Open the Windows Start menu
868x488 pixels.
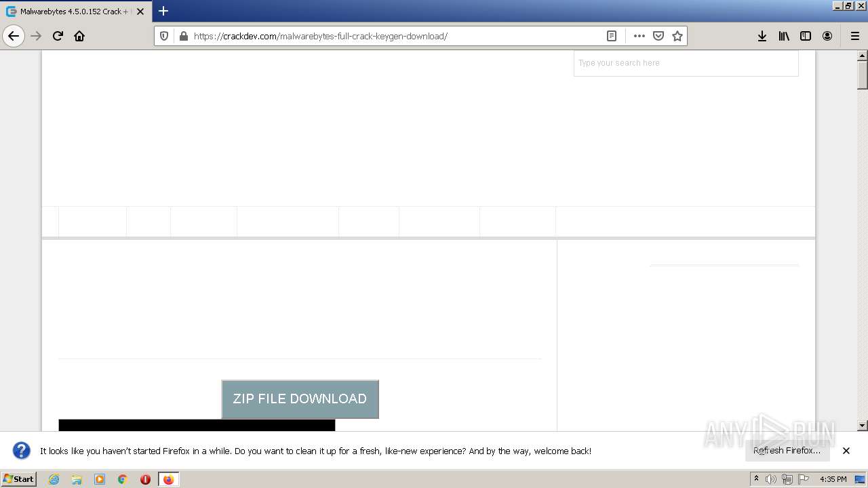tap(18, 479)
